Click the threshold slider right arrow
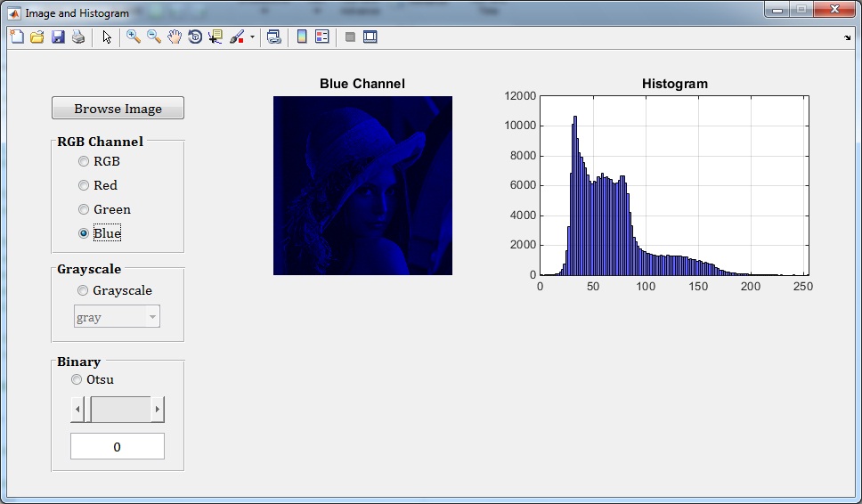The image size is (862, 504). 158,410
